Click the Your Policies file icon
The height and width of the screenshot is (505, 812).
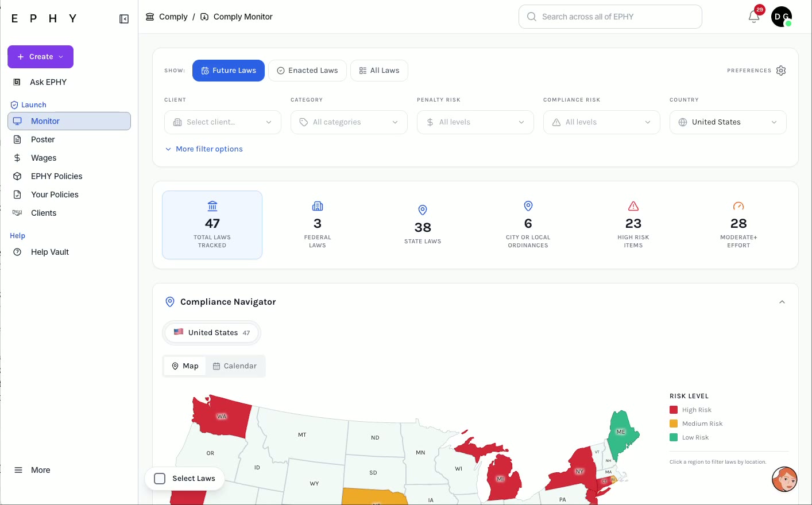click(x=17, y=195)
